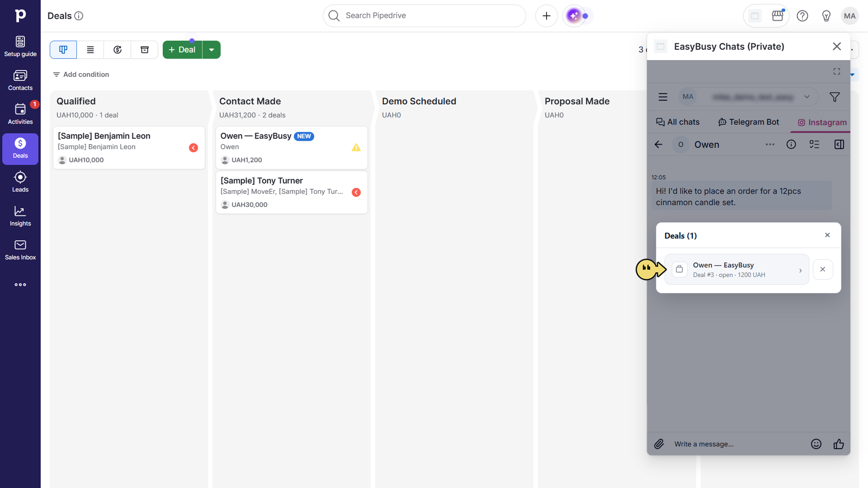Open Sales Inbox in sidebar
The width and height of the screenshot is (868, 488).
[20, 250]
